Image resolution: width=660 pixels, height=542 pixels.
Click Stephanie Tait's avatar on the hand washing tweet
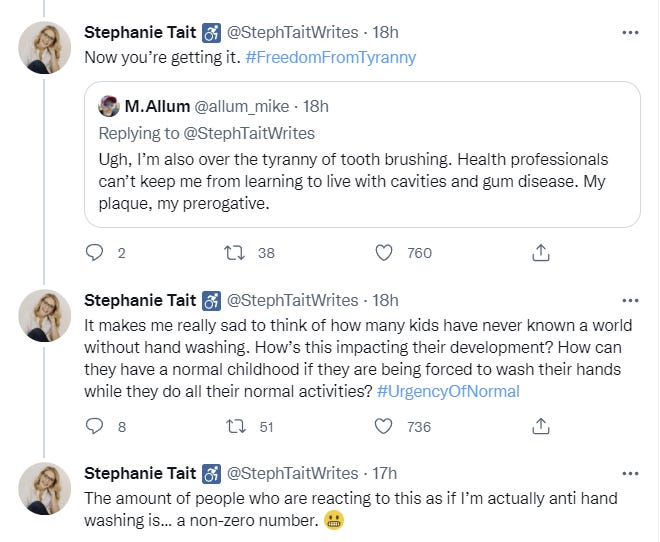[x=45, y=316]
